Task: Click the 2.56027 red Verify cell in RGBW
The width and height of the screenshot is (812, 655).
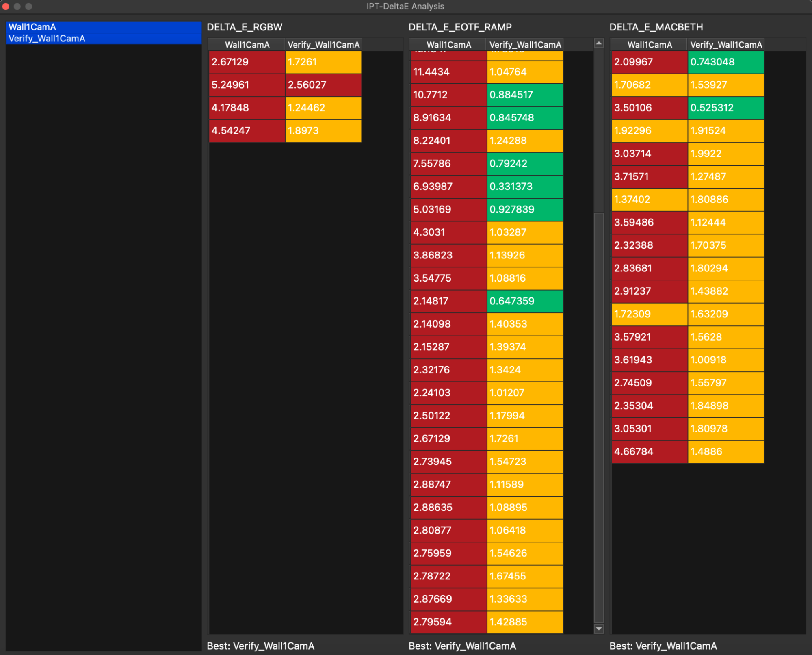Action: pos(323,85)
